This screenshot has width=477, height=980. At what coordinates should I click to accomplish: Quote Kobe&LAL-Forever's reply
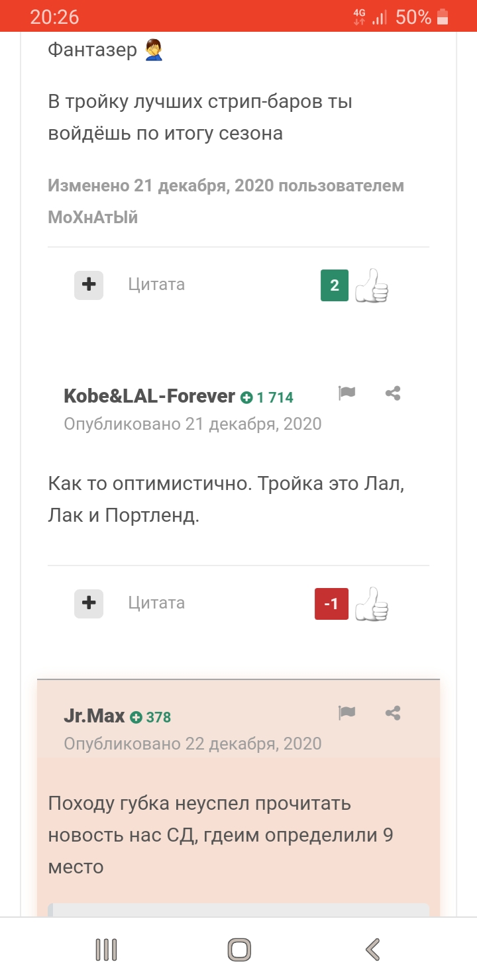coord(156,603)
